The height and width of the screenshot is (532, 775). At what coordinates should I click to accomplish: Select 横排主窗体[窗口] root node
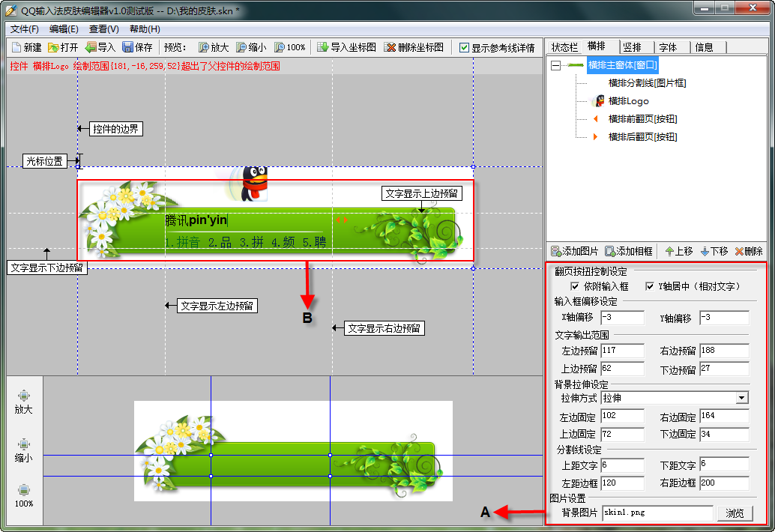pos(622,64)
